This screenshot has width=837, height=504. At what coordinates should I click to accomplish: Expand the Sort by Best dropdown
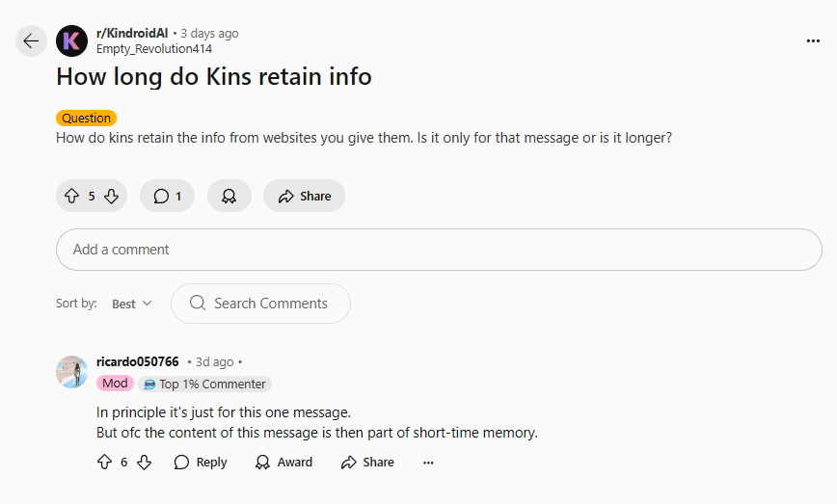(x=132, y=304)
